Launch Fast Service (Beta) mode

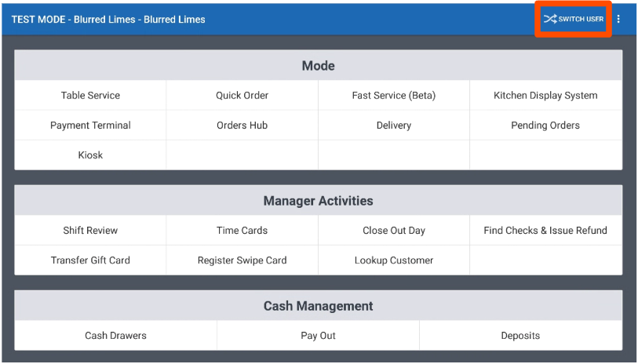click(393, 96)
